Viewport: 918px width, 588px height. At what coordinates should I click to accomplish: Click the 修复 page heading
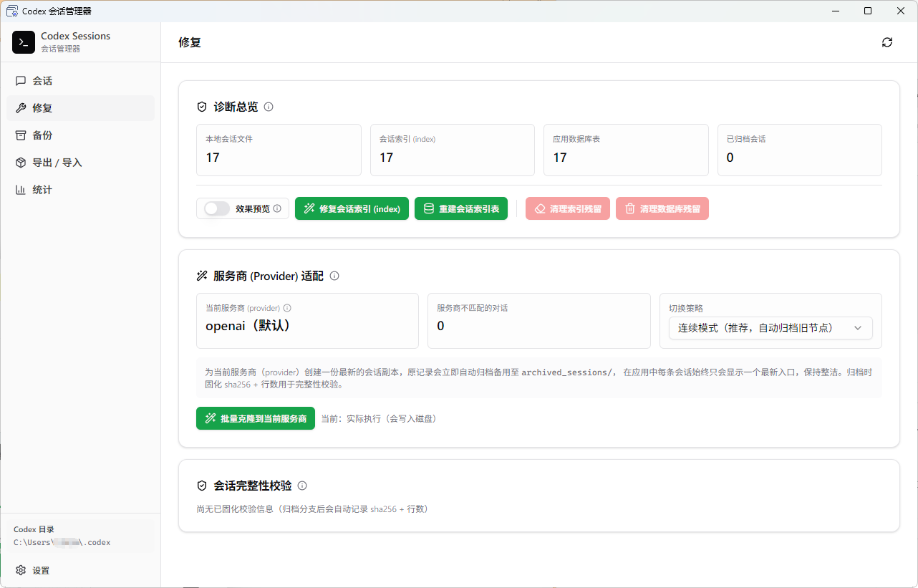point(190,42)
